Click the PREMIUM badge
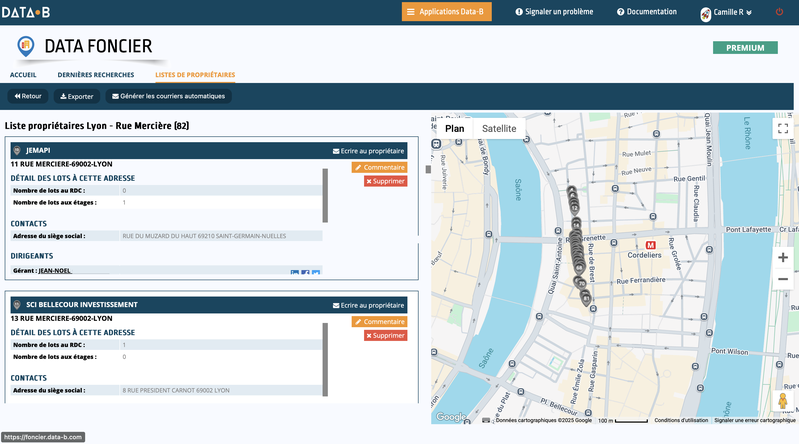The image size is (799, 444). tap(745, 47)
